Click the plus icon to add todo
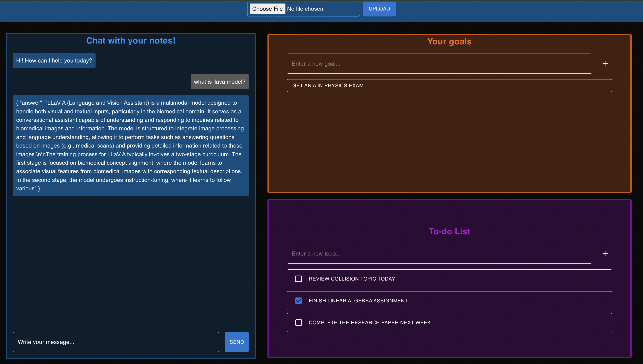Viewport: 643px width, 364px height. [605, 254]
